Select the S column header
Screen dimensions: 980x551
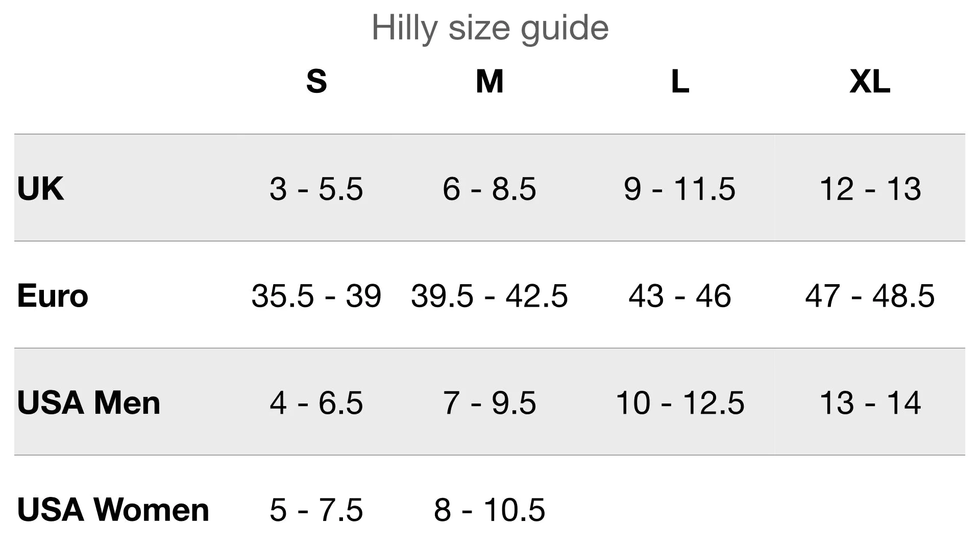pyautogui.click(x=316, y=81)
